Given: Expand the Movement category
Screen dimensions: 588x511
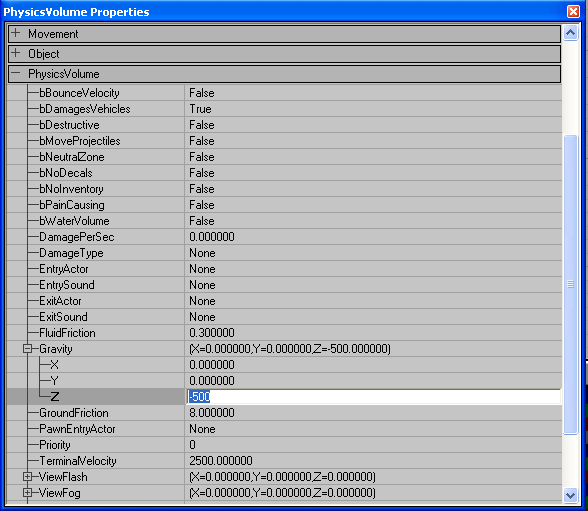Looking at the screenshot, I should tap(15, 33).
